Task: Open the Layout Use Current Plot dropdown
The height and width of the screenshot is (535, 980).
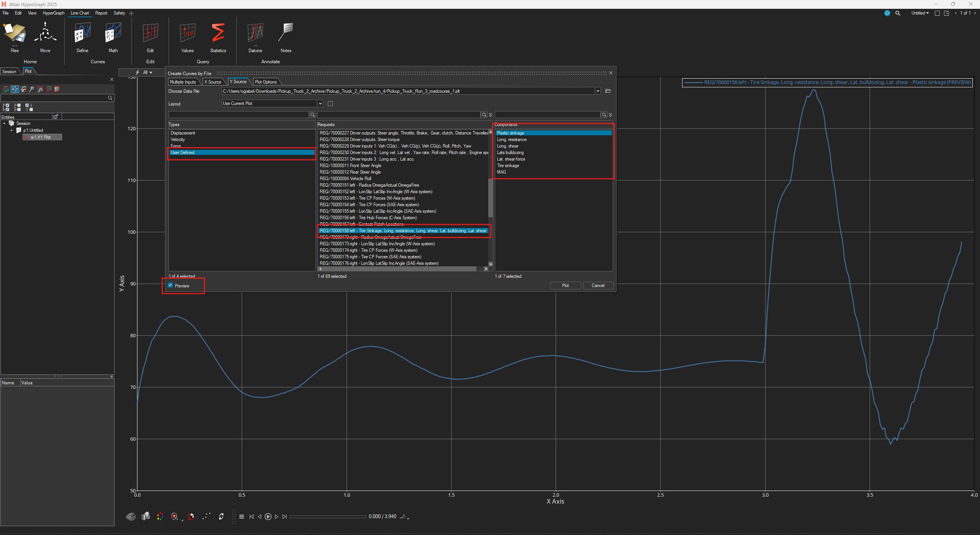Action: point(320,103)
